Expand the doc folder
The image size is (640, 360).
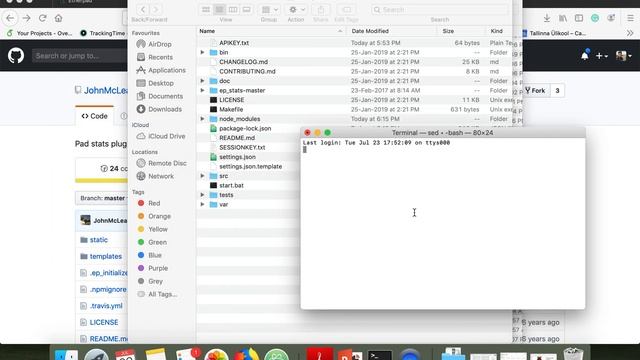[x=202, y=81]
